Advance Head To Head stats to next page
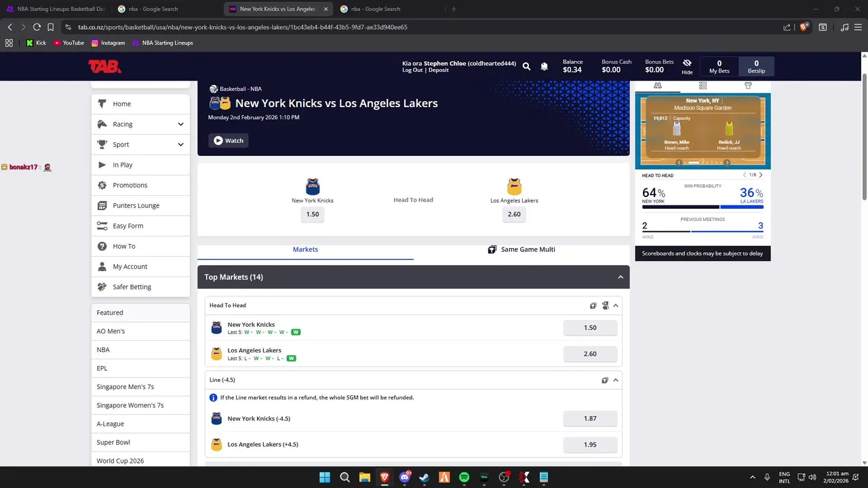Screen dimensions: 868x488 pyautogui.click(x=761, y=176)
